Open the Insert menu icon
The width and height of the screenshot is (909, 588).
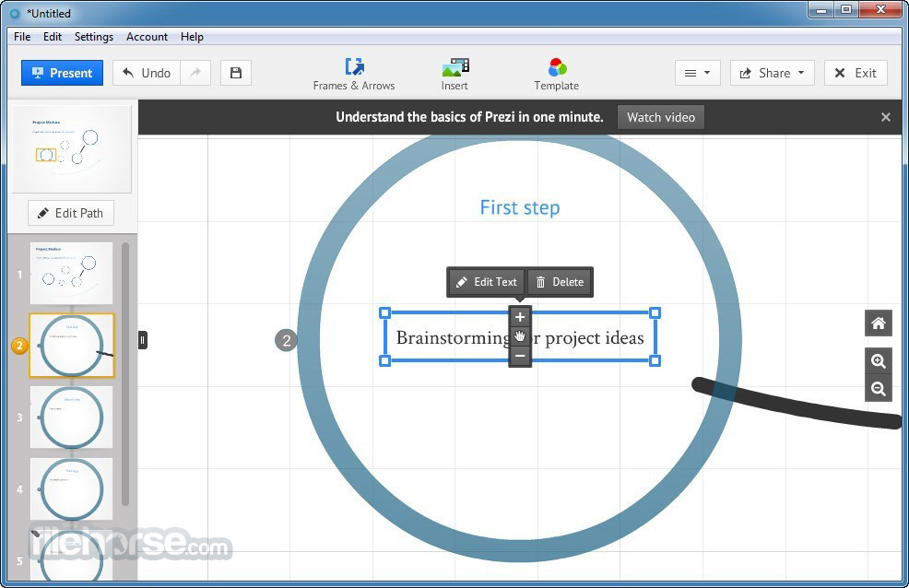454,74
